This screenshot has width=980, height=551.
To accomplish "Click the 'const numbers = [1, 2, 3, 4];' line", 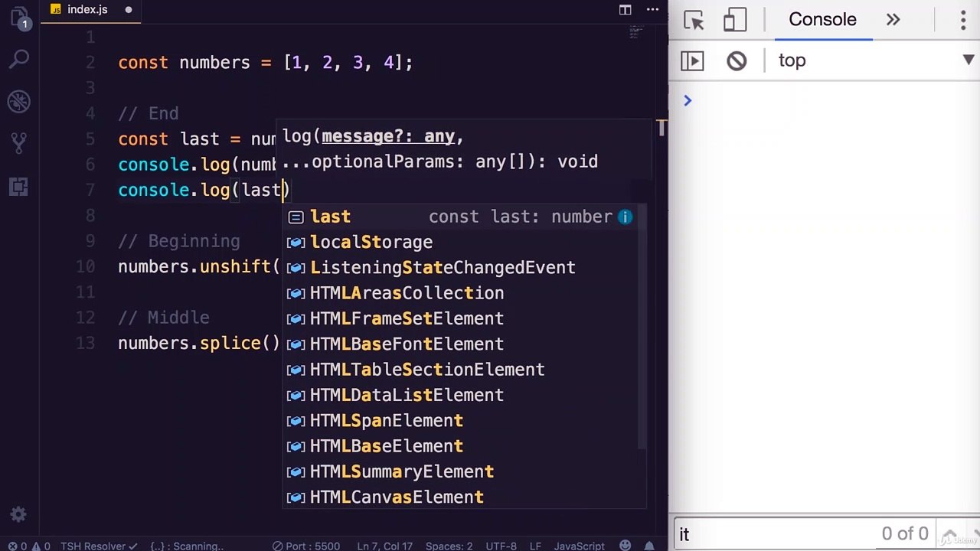I will [x=266, y=63].
